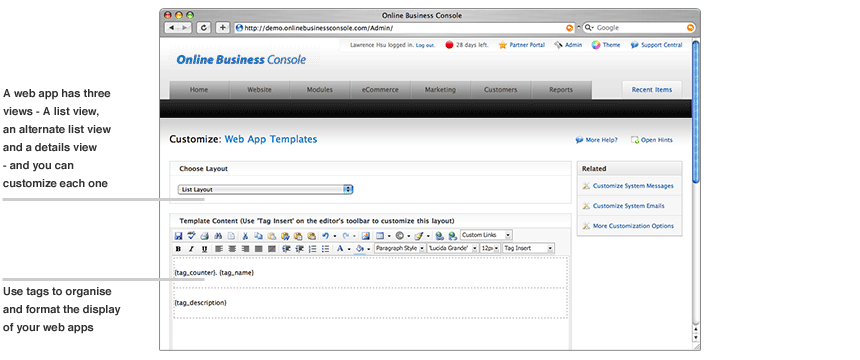The height and width of the screenshot is (360, 860).
Task: Click the Format Stripper brush icon
Action: pos(418,236)
